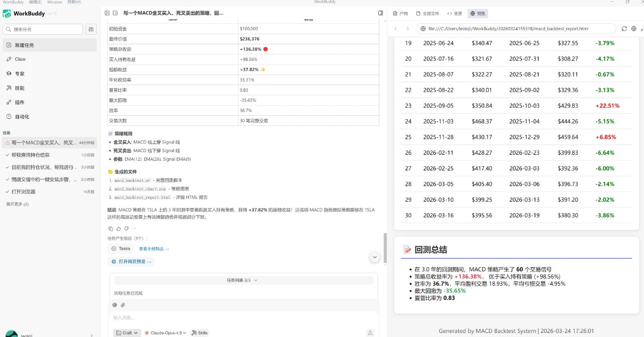Click the 新建任务 new task button
The height and width of the screenshot is (337, 644).
tap(49, 45)
